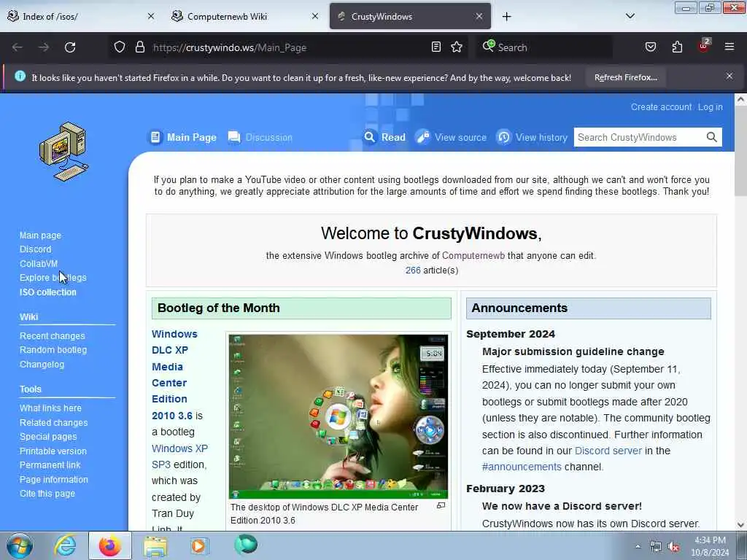This screenshot has height=560, width=747.
Task: Open the Changelog sidebar link
Action: point(42,365)
